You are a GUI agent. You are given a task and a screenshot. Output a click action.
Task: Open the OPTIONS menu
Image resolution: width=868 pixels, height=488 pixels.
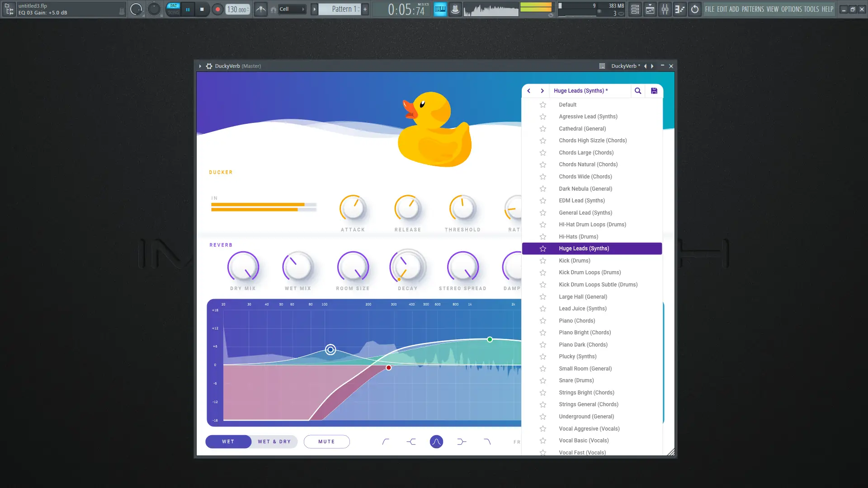point(791,9)
